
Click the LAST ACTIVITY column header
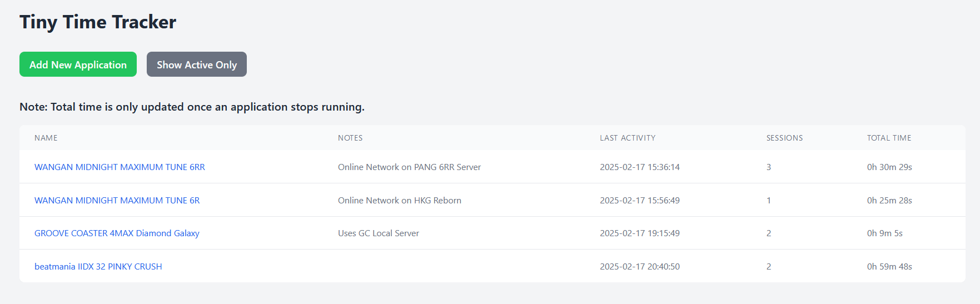pyautogui.click(x=627, y=138)
